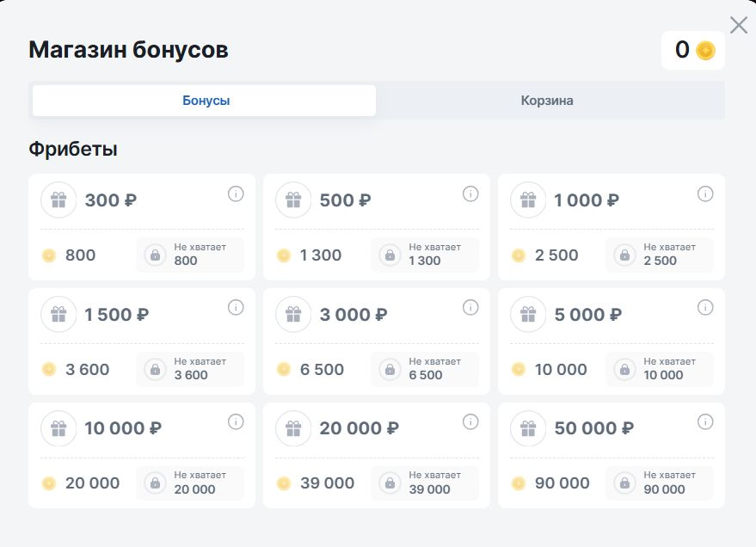Viewport: 756px width, 547px height.
Task: Click info icon on 1 500 ₽ card
Action: (x=236, y=308)
